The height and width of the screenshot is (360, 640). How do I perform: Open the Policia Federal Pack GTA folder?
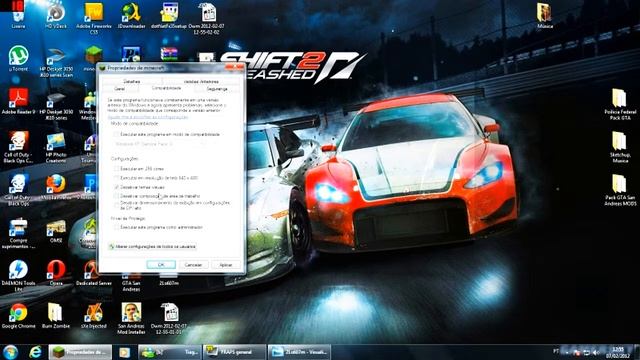[620, 104]
